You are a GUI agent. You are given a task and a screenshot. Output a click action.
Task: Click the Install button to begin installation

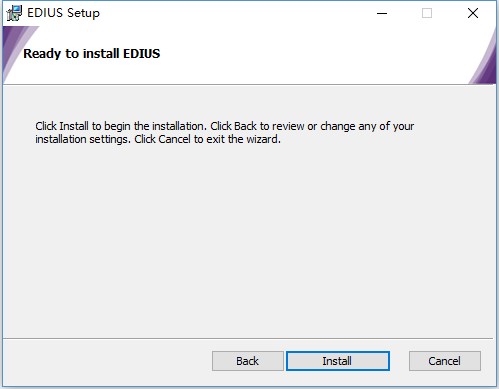click(x=338, y=361)
